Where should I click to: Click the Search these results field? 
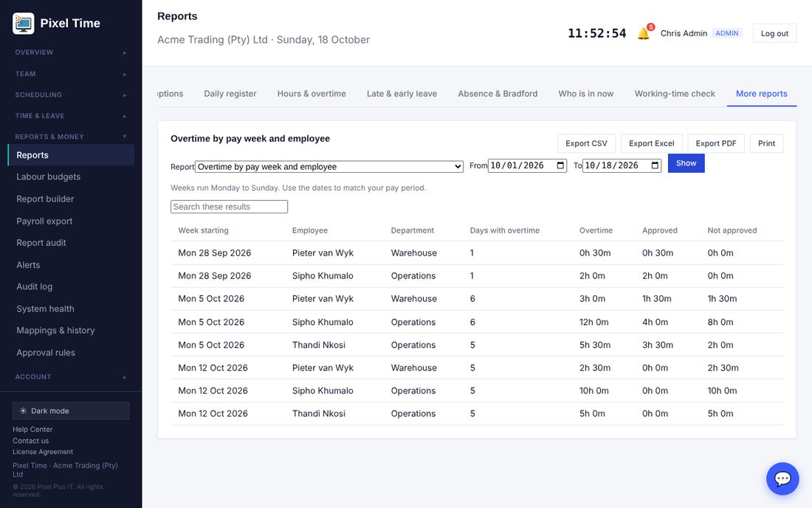coord(229,207)
